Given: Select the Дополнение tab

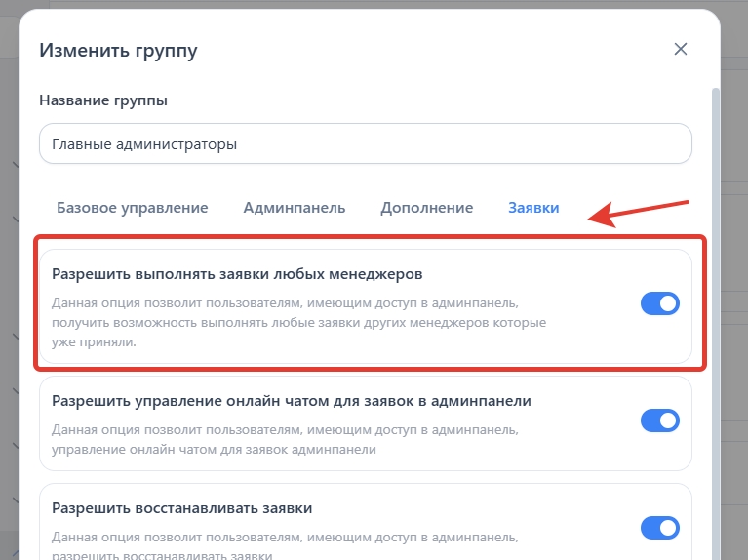Looking at the screenshot, I should click(x=426, y=208).
